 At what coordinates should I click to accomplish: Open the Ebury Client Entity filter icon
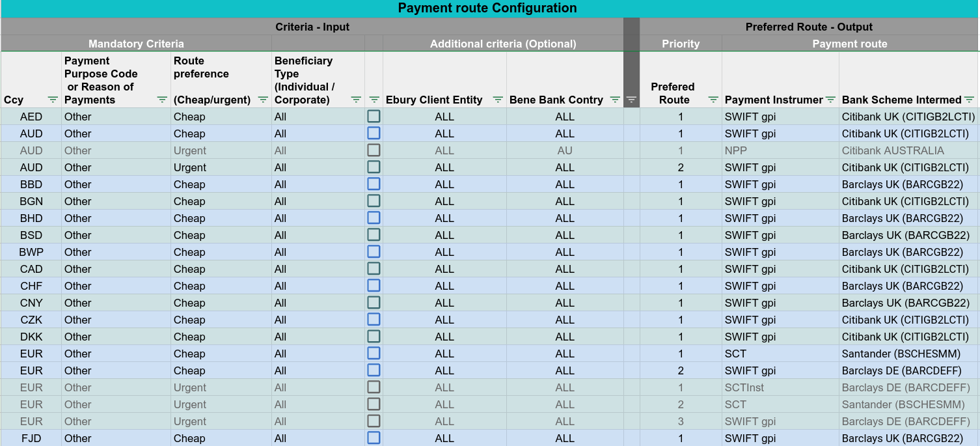pos(498,100)
